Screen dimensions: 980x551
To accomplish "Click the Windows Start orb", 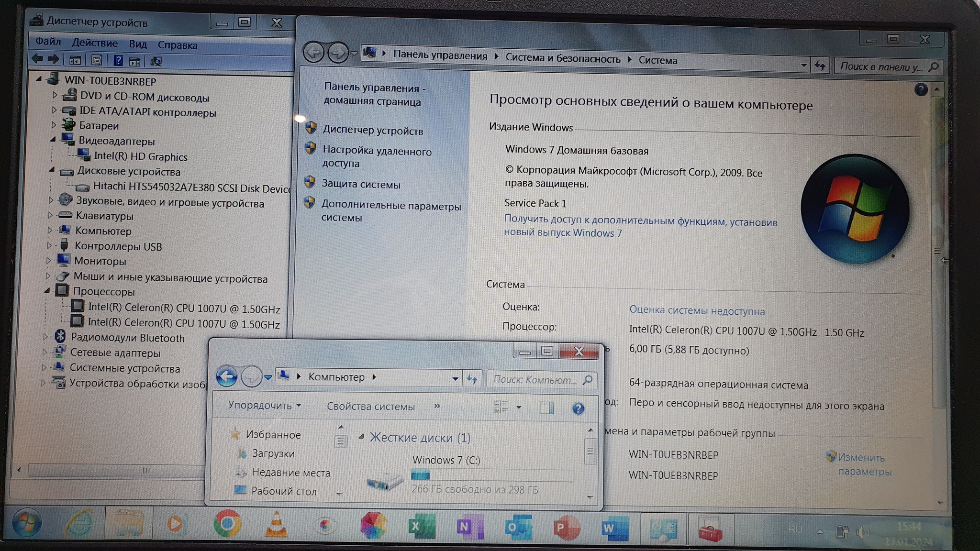I will pyautogui.click(x=26, y=523).
